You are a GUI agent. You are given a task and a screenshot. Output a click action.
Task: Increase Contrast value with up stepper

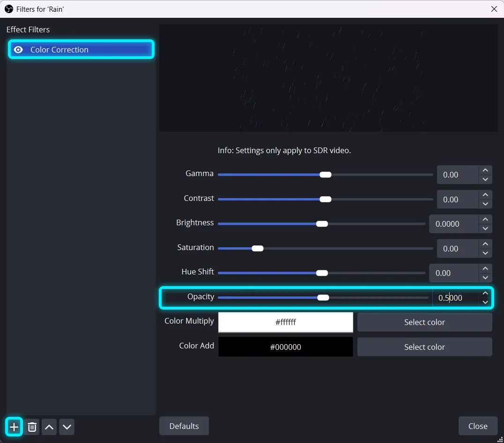click(485, 195)
